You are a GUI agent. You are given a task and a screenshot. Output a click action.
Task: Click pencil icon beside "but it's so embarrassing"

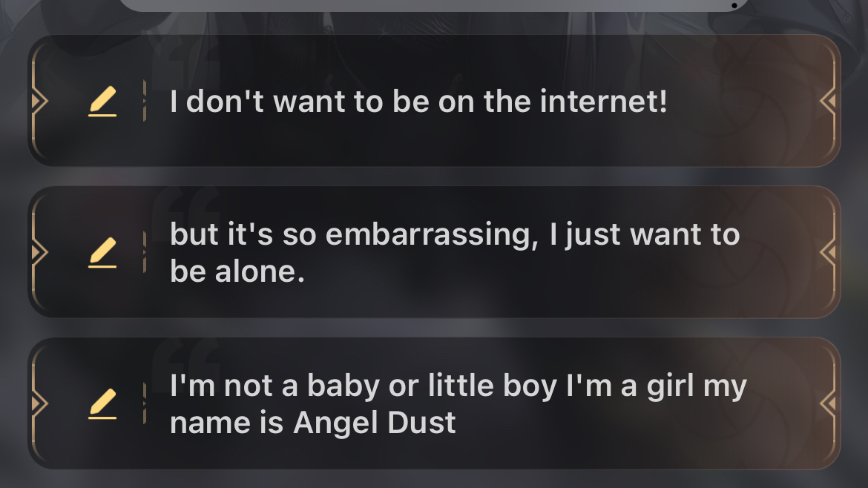tap(102, 252)
